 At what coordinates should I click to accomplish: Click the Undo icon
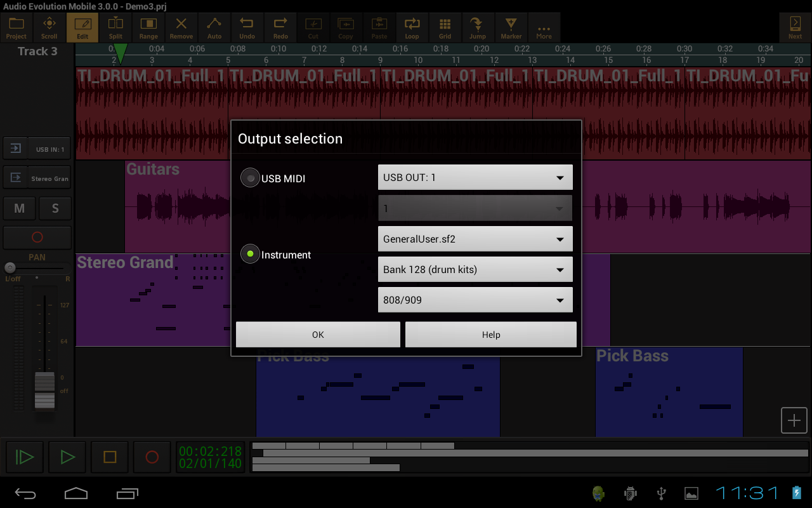click(x=247, y=27)
